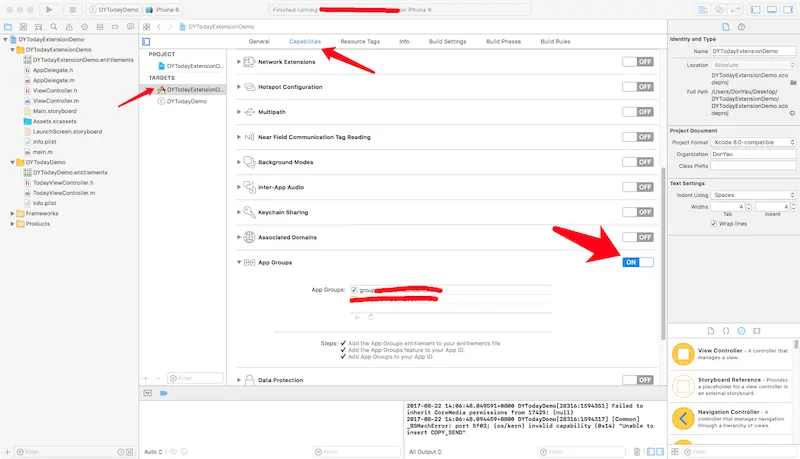Show the Quick Help inspector

741,27
